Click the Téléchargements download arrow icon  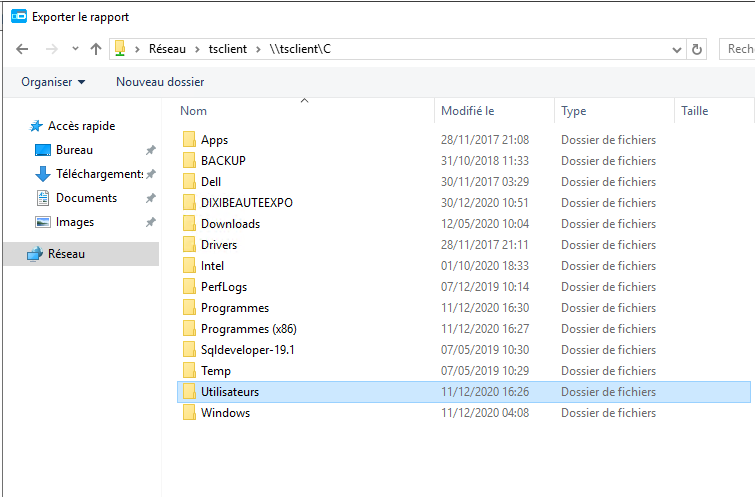[43, 174]
